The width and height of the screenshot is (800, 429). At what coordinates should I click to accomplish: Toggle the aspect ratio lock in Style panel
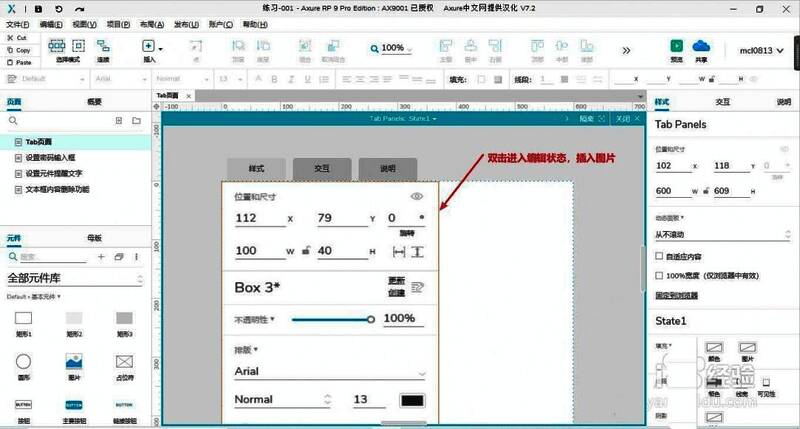tap(707, 190)
